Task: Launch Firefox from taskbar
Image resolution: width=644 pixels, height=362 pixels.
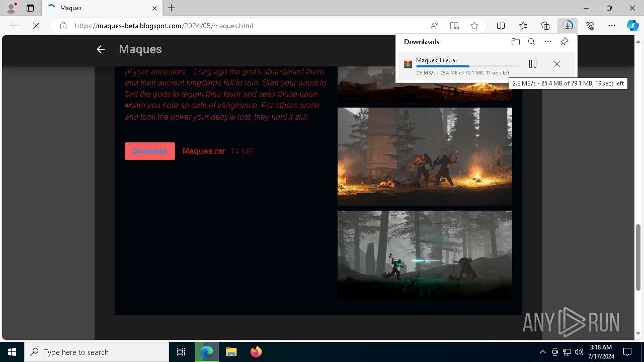Action: click(256, 352)
